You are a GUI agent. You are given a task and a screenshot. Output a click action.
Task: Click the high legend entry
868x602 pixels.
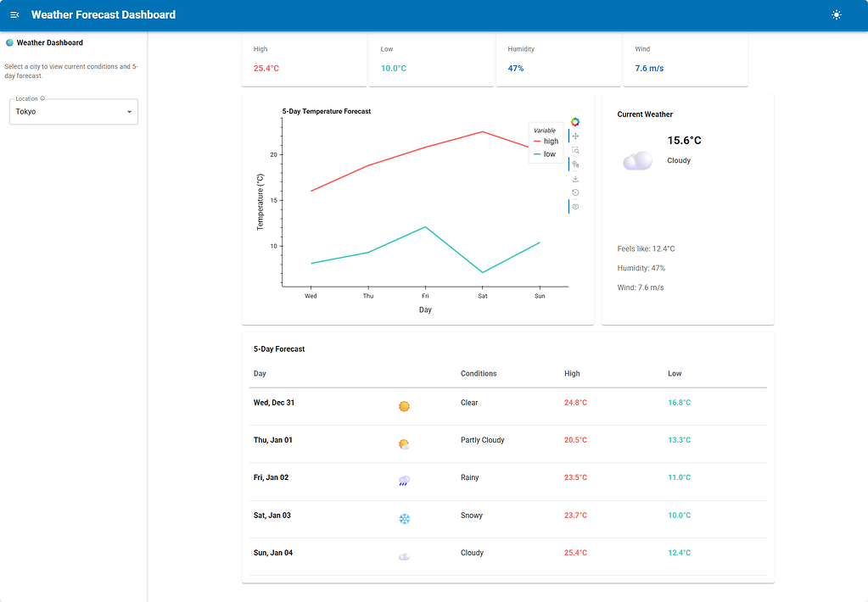click(546, 141)
